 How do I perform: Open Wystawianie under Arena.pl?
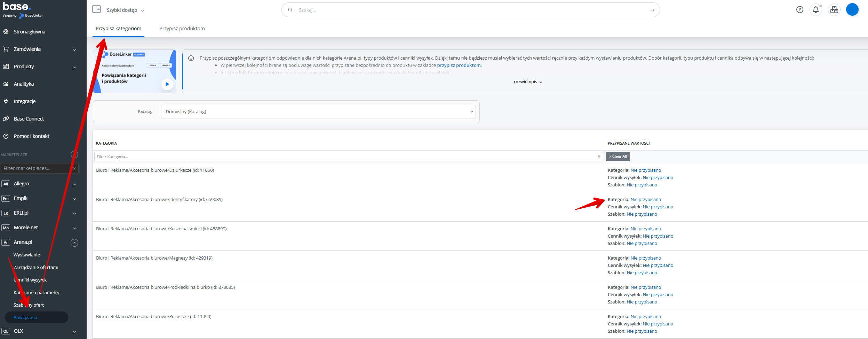pyautogui.click(x=27, y=255)
